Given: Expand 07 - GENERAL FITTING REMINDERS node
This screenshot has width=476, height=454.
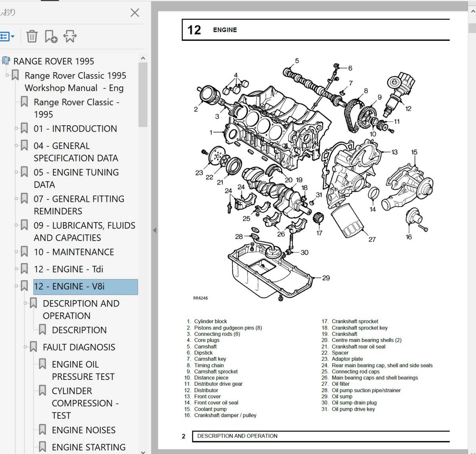Looking at the screenshot, I should tap(16, 198).
